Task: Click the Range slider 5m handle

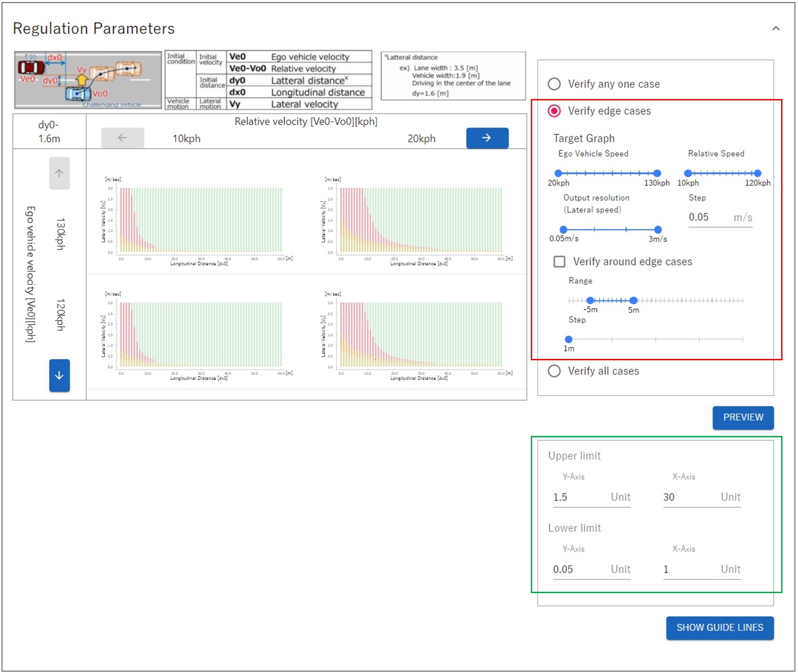Action: (x=633, y=301)
